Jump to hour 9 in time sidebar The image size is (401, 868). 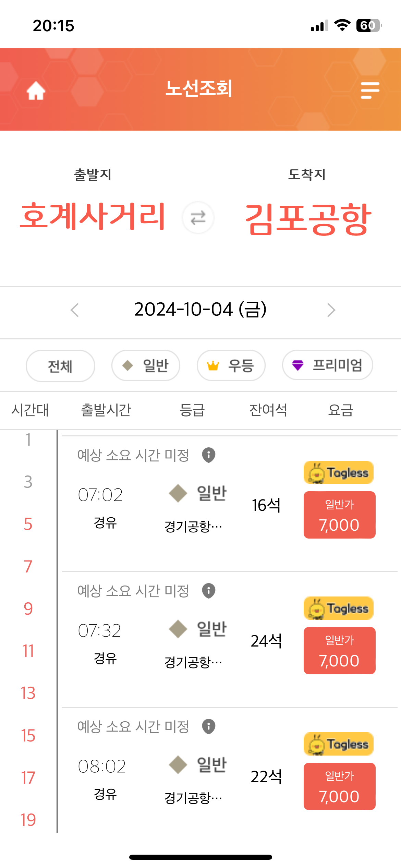coord(28,609)
